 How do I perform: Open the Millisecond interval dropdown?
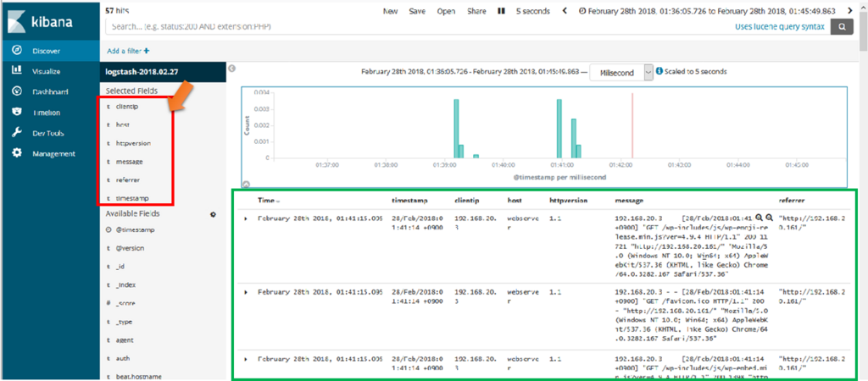pos(622,73)
